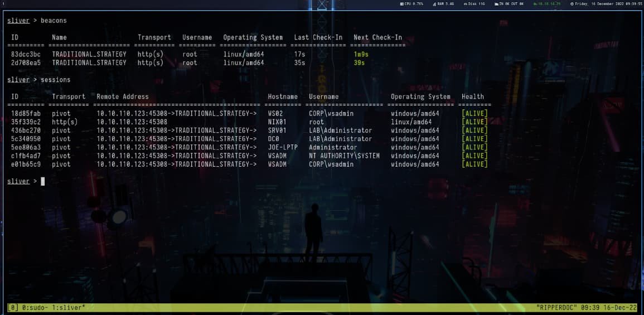Viewport: 644px width, 315px height.
Task: Click 'pivot' transport in session c1fb4ad7 row
Action: pos(61,156)
